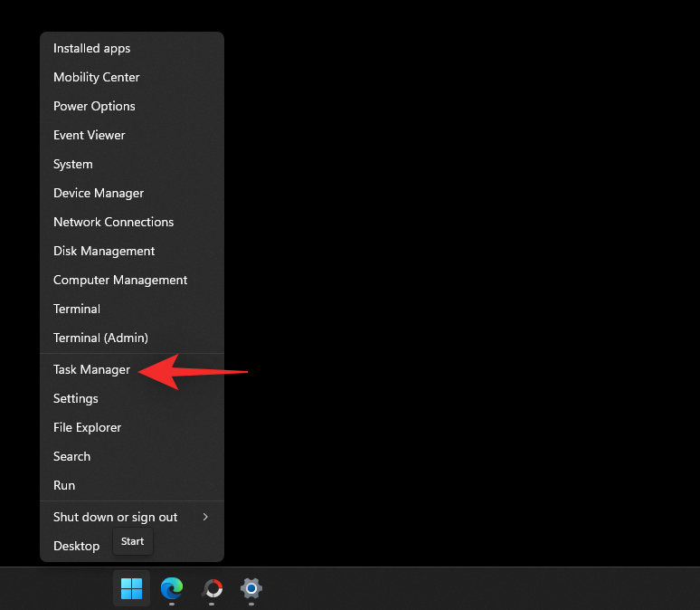Open Device Manager from the list
700x610 pixels.
pyautogui.click(x=99, y=193)
